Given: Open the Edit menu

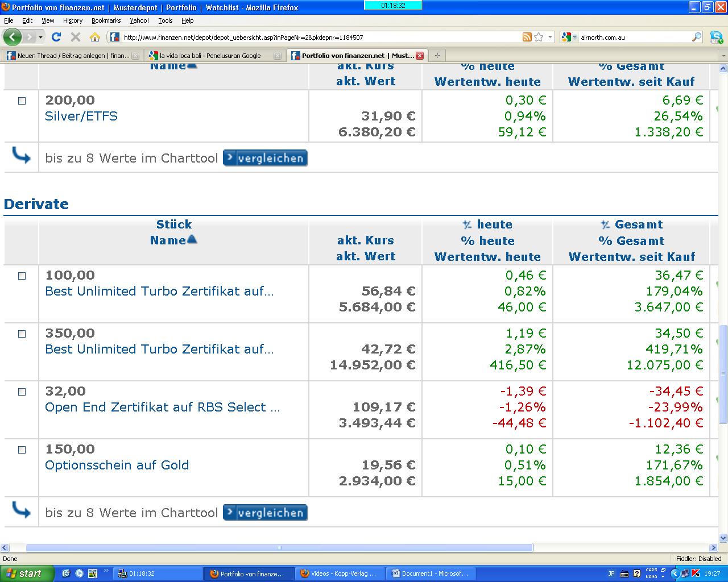Looking at the screenshot, I should 27,20.
